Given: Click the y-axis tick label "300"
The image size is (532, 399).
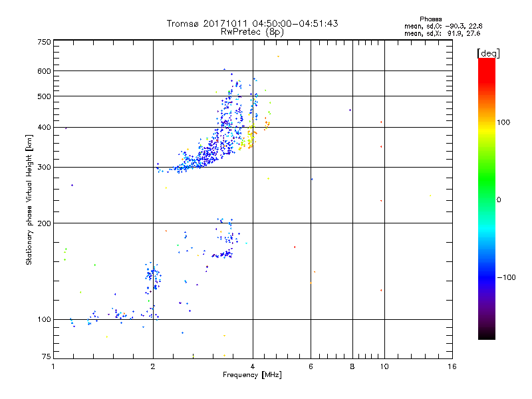Looking at the screenshot, I should tap(44, 168).
